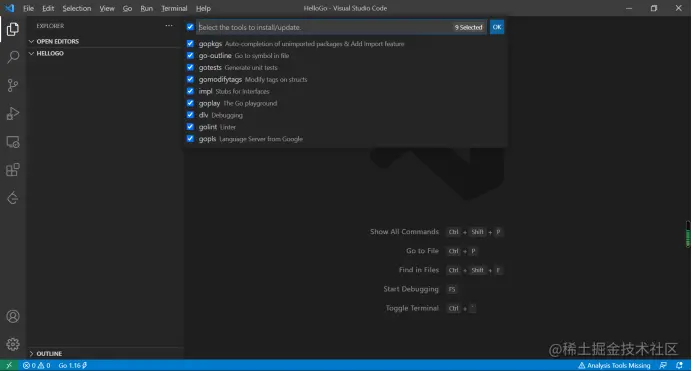Uncheck the gopls language server checkbox

[x=190, y=139]
